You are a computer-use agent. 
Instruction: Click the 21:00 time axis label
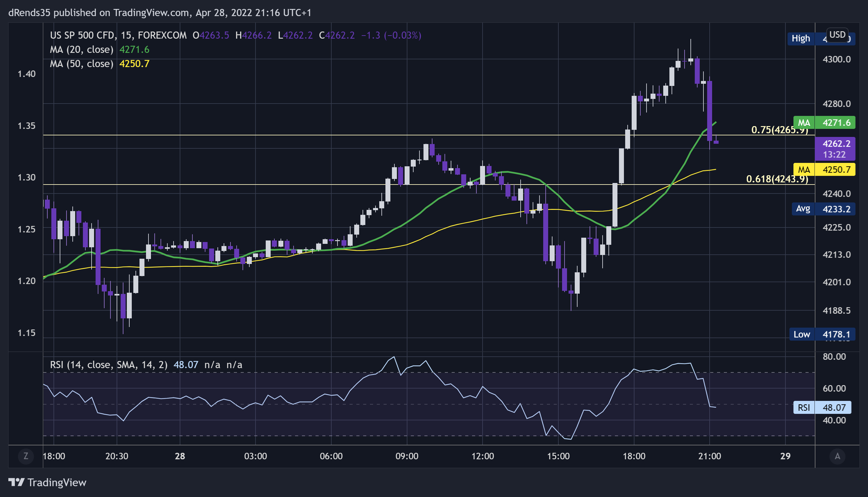710,457
